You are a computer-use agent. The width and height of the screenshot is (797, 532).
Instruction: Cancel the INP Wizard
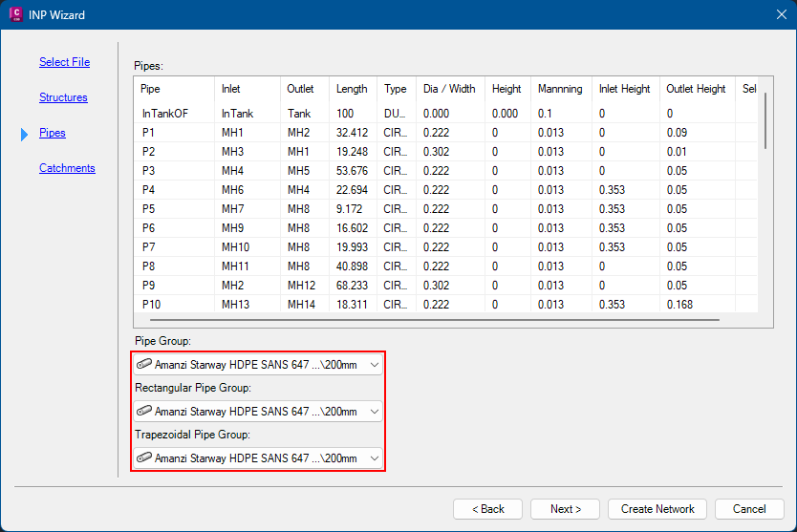(x=749, y=509)
